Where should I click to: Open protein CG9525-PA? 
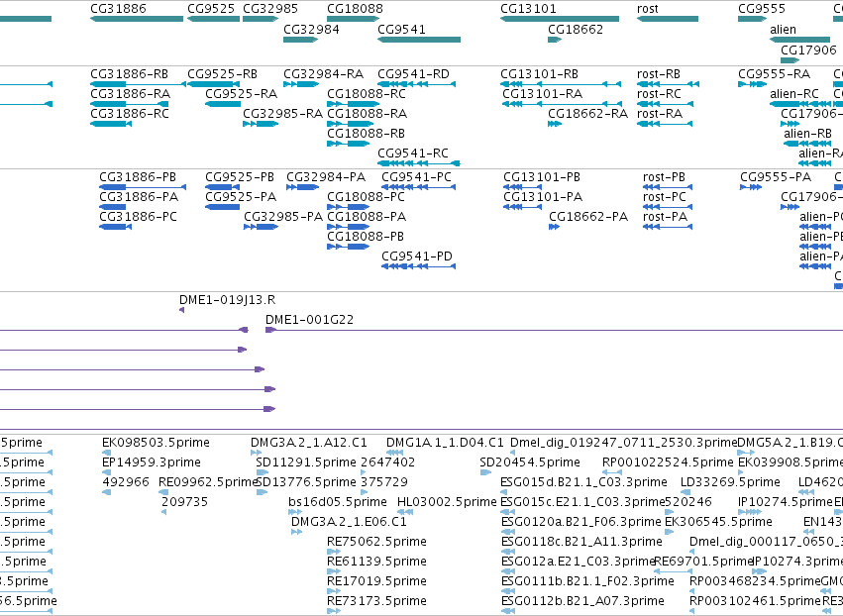[x=241, y=197]
